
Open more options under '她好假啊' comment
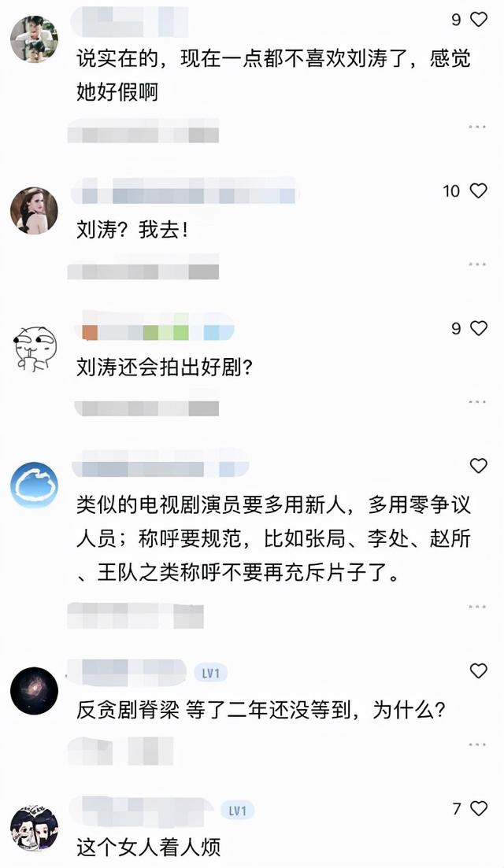477,127
